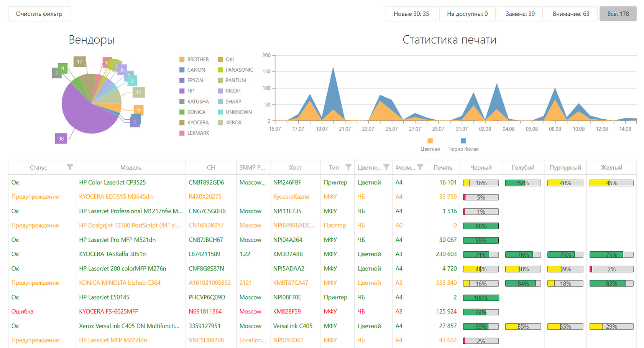Click the Очистить фильтр button
The height and width of the screenshot is (348, 644).
point(39,14)
